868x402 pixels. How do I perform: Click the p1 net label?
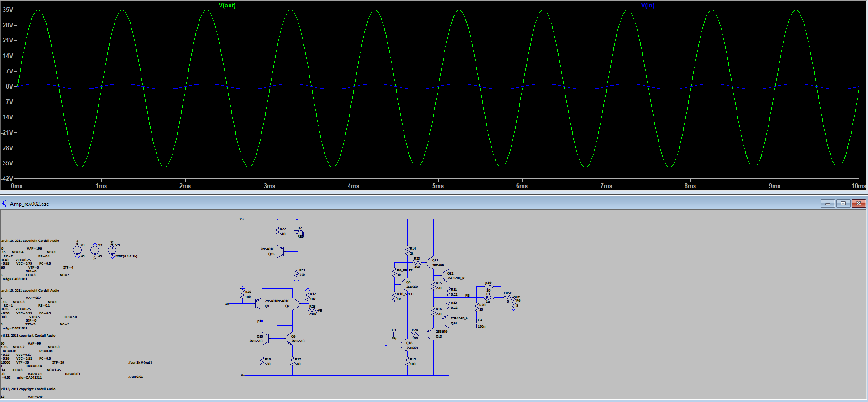(259, 321)
